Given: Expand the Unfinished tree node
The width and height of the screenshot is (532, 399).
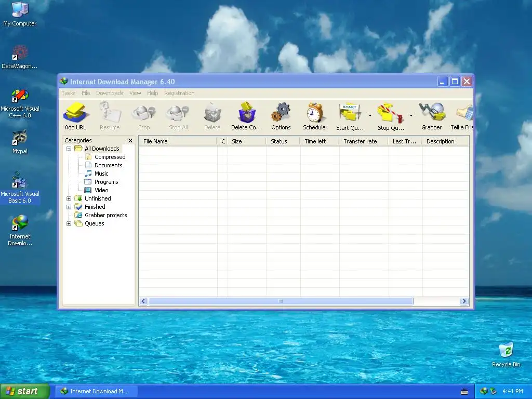Looking at the screenshot, I should coord(69,198).
